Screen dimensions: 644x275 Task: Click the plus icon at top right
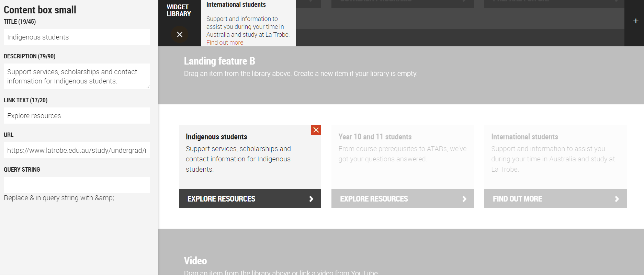pos(635,21)
